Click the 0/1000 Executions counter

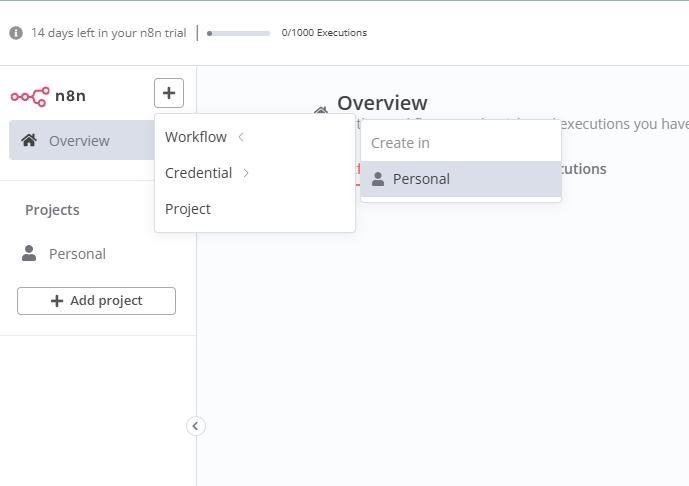[x=324, y=33]
